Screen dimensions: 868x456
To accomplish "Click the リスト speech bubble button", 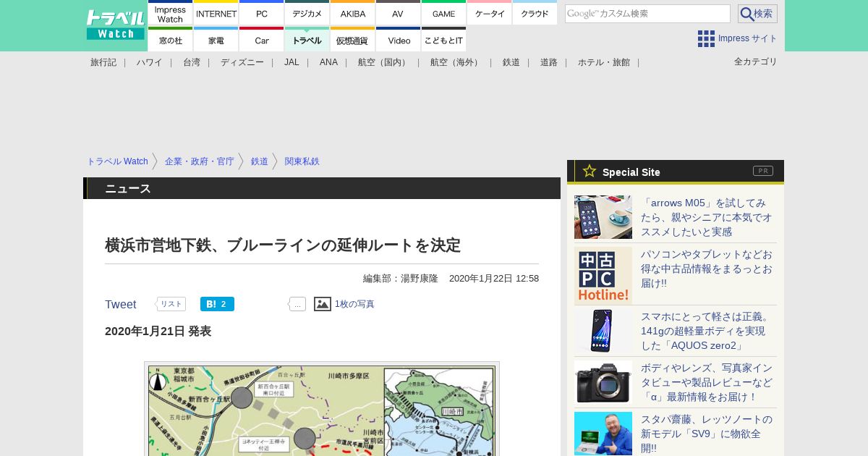I will 171,304.
